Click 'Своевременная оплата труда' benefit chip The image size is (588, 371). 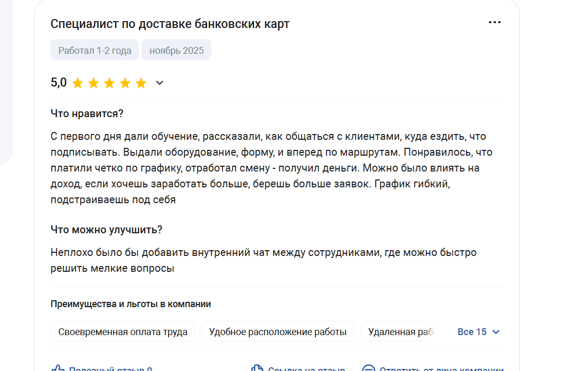click(123, 332)
